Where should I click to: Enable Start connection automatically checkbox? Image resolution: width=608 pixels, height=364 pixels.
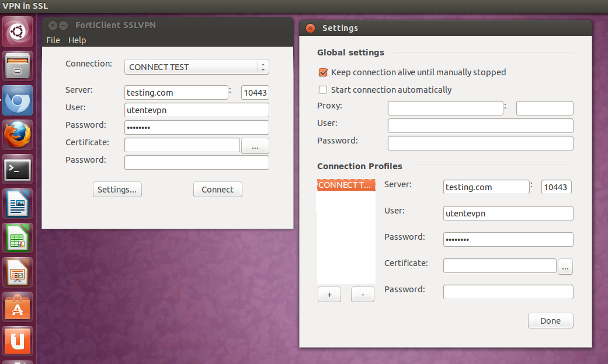click(x=322, y=90)
